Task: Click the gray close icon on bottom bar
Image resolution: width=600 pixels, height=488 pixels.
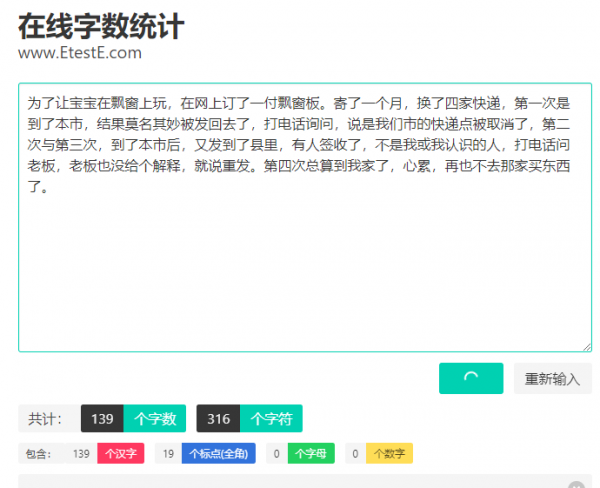Action: (x=576, y=485)
